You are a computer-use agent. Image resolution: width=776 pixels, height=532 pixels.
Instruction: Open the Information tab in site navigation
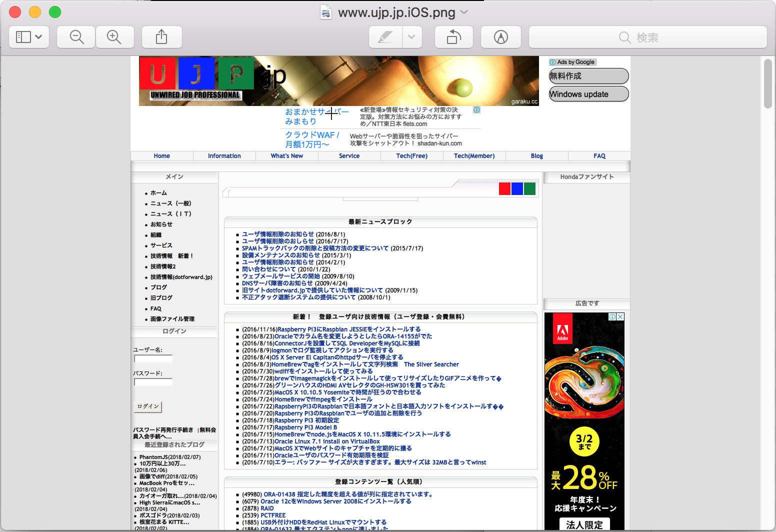tap(224, 156)
